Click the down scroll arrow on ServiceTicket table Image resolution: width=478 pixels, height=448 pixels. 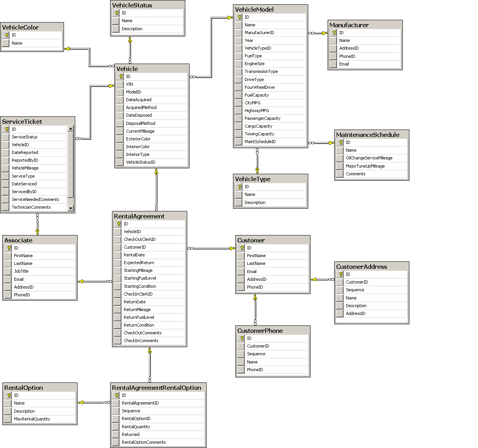71,208
